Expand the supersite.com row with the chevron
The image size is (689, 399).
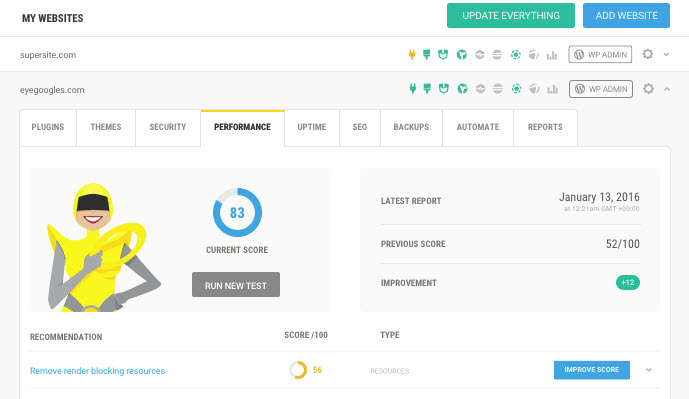pyautogui.click(x=667, y=54)
